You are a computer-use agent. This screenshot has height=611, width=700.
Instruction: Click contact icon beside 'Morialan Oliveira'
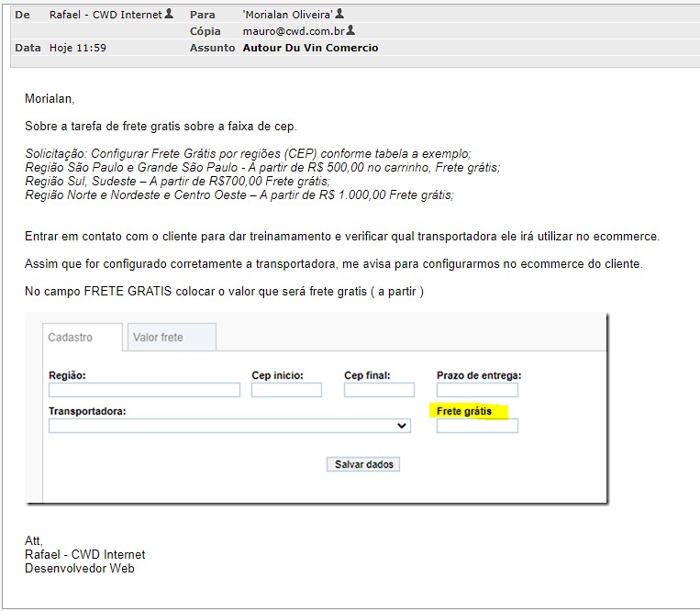click(339, 14)
